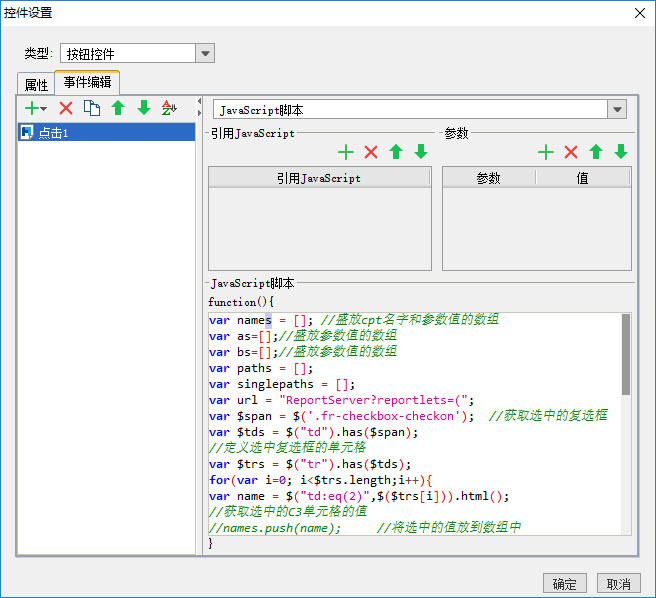The image size is (656, 598).
Task: Expand the JavaScript脚本 type dropdown
Action: pyautogui.click(x=617, y=110)
